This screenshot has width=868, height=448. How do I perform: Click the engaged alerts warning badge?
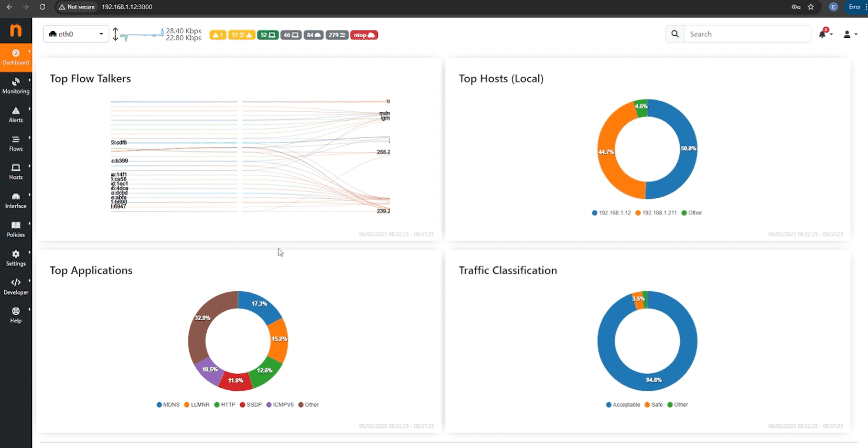click(x=218, y=35)
